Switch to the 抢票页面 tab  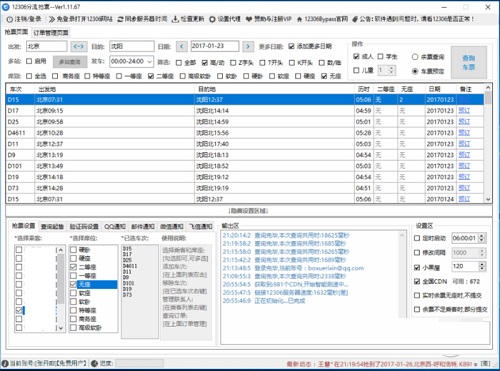click(16, 32)
